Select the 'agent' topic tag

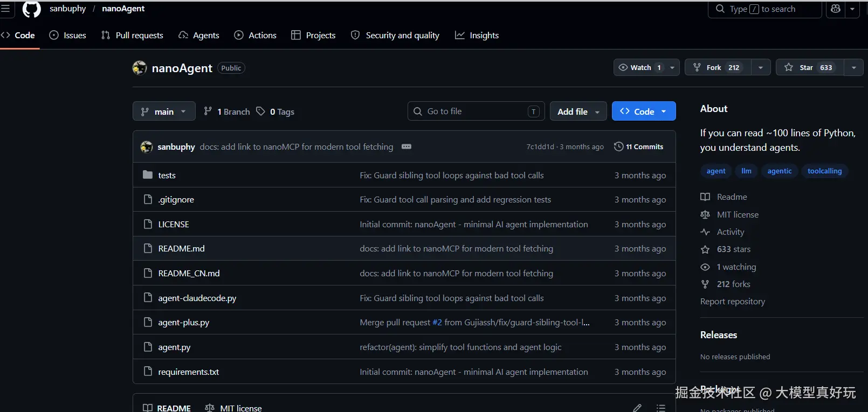(x=716, y=171)
